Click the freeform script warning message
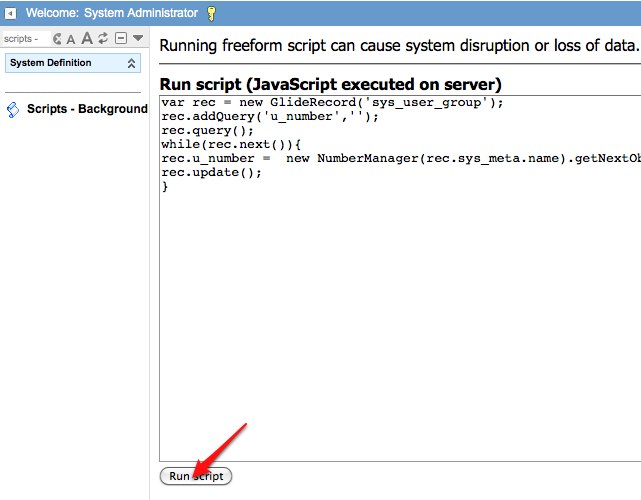Viewport: 641px width, 500px height. coord(399,45)
